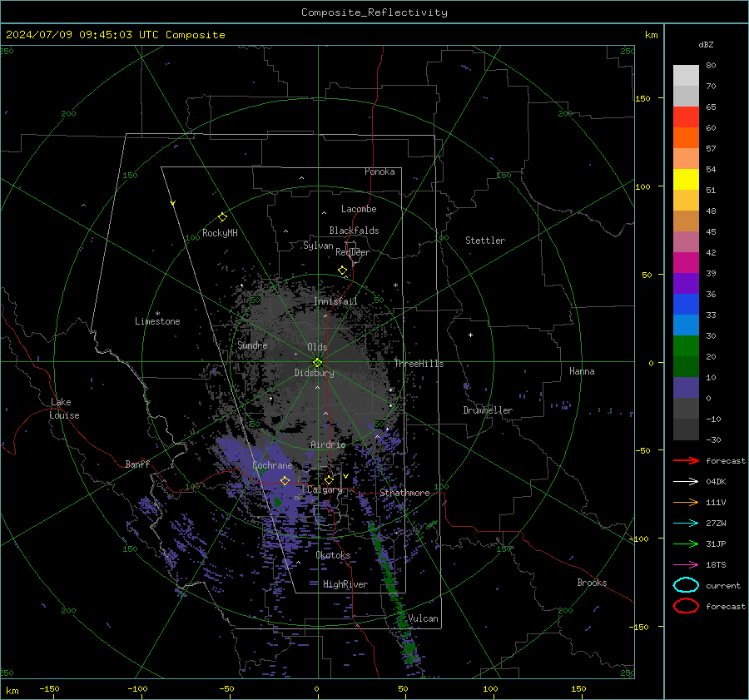Click the yellow diamond marker at radar center near Olds
Screen dimensions: 749x700
point(318,363)
